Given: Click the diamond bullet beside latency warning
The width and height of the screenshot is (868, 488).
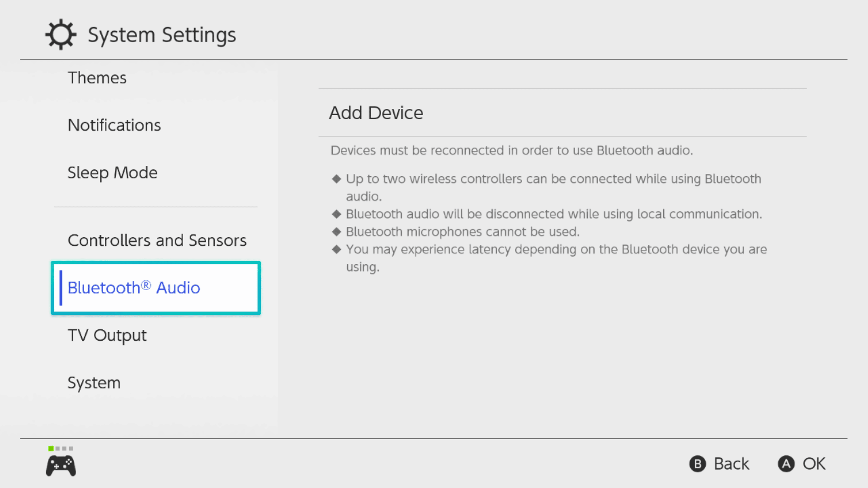Looking at the screenshot, I should 336,249.
